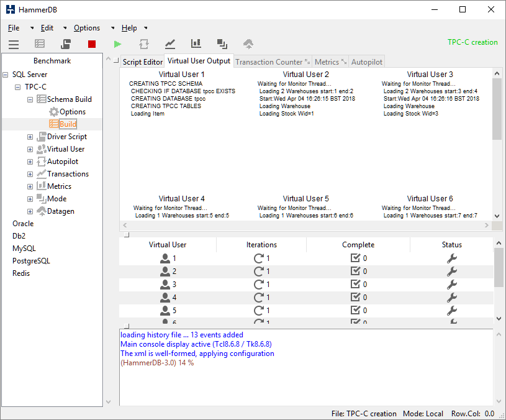Select PostgreSQL in the benchmark tree

(x=31, y=261)
